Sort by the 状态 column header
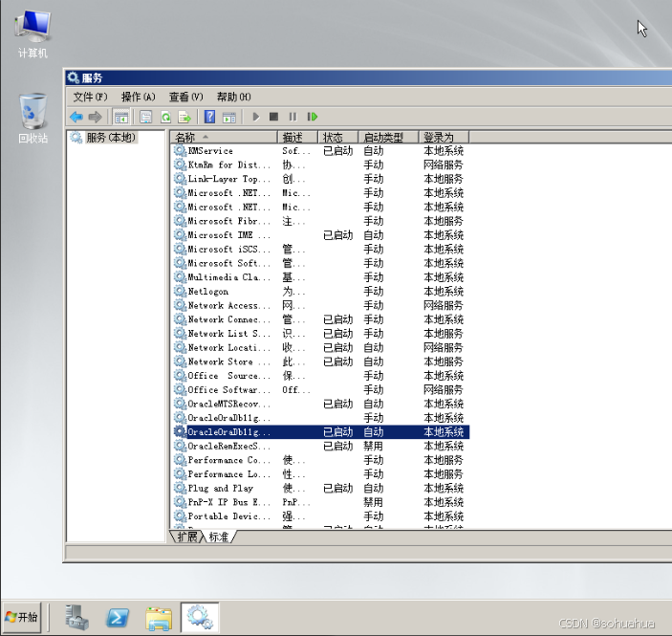Viewport: 672px width, 636px height. click(338, 137)
